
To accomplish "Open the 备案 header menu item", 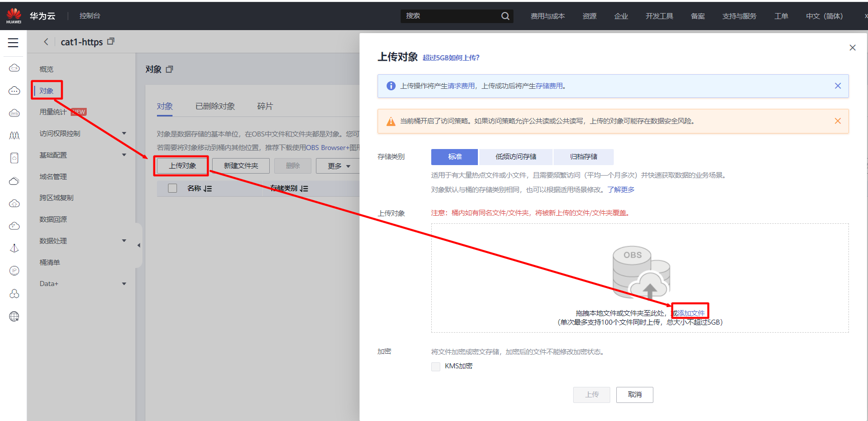I will click(x=698, y=16).
